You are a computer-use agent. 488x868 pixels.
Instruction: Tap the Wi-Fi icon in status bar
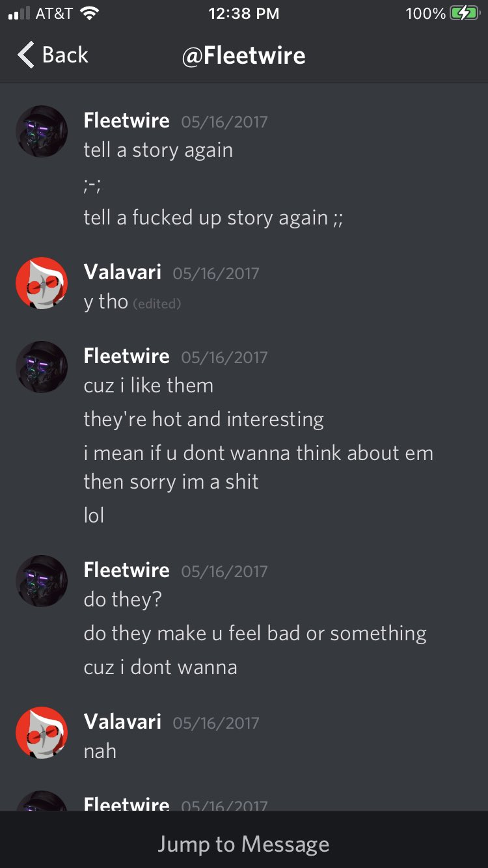click(x=88, y=14)
